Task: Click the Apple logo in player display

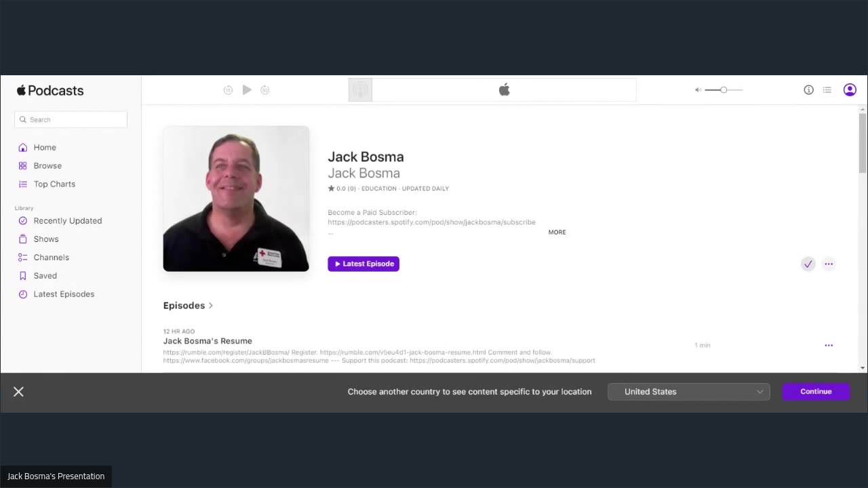Action: (x=505, y=89)
